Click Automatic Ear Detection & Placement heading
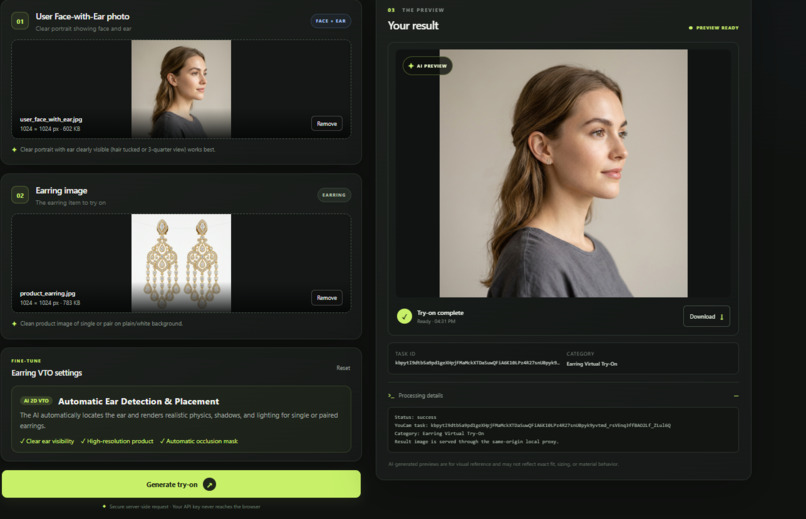The width and height of the screenshot is (806, 519). pos(138,401)
